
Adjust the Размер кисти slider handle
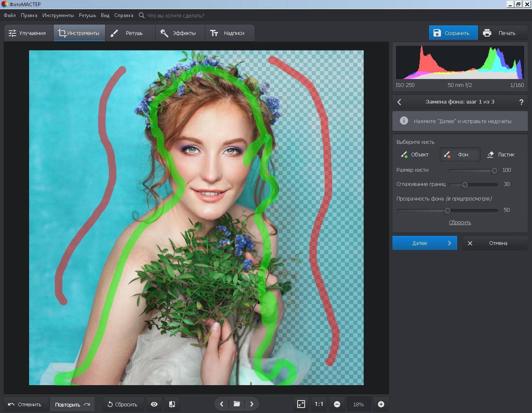coord(494,171)
